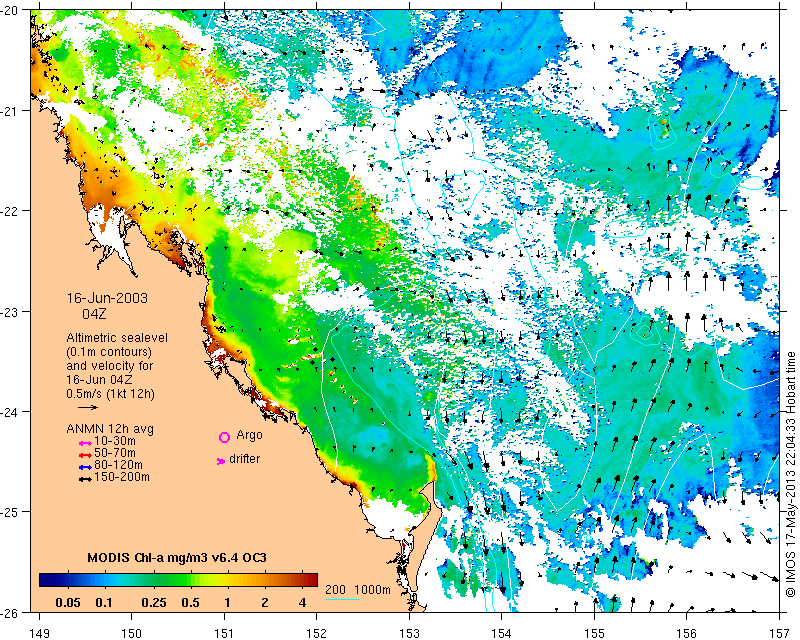Click the drifter legend label
This screenshot has width=800, height=640.
(x=244, y=459)
